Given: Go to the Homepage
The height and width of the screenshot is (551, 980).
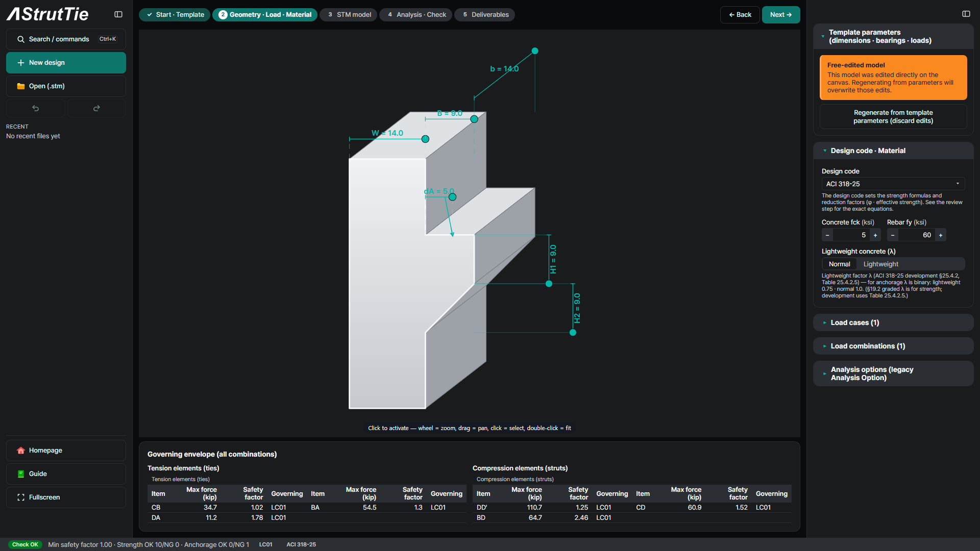Looking at the screenshot, I should coord(66,450).
